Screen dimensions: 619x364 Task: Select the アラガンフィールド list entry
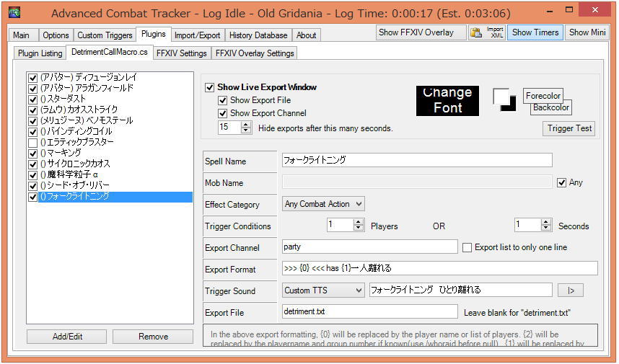pos(87,88)
